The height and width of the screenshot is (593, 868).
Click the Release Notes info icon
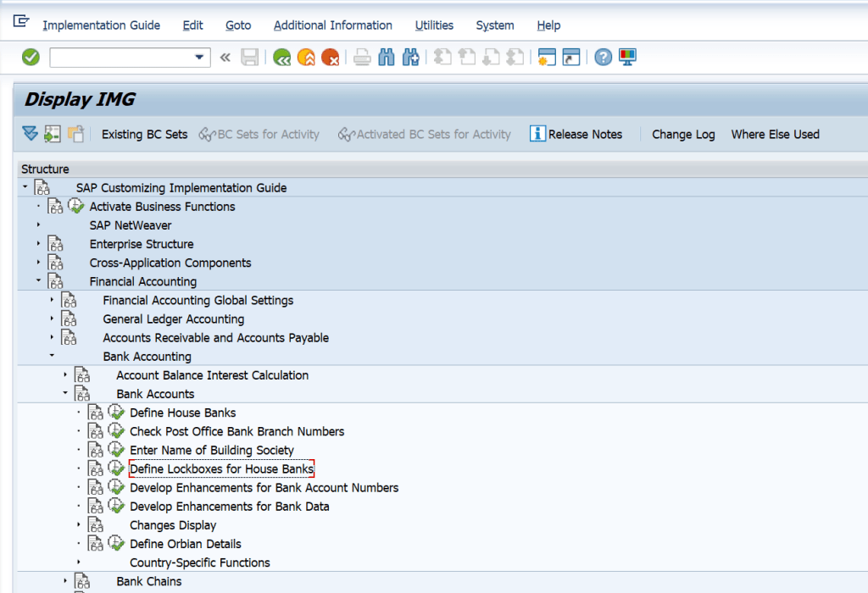click(x=537, y=134)
